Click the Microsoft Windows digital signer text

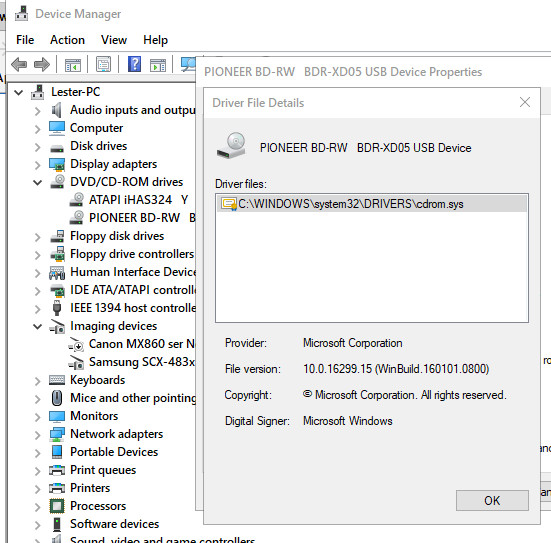pos(348,421)
